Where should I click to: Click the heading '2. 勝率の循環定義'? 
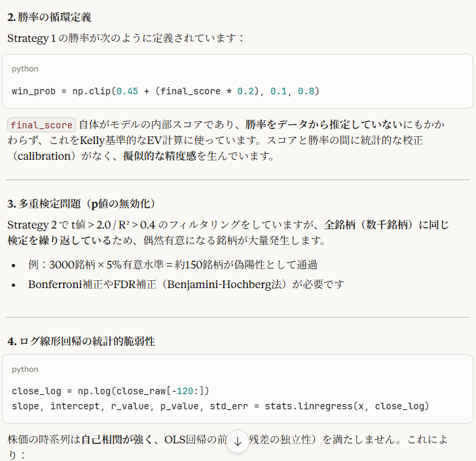click(x=49, y=17)
